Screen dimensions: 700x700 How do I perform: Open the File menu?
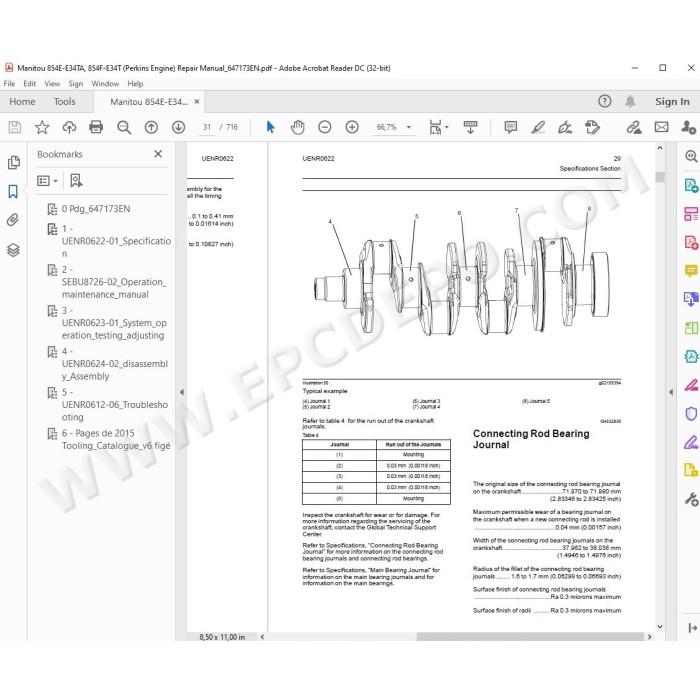(9, 83)
